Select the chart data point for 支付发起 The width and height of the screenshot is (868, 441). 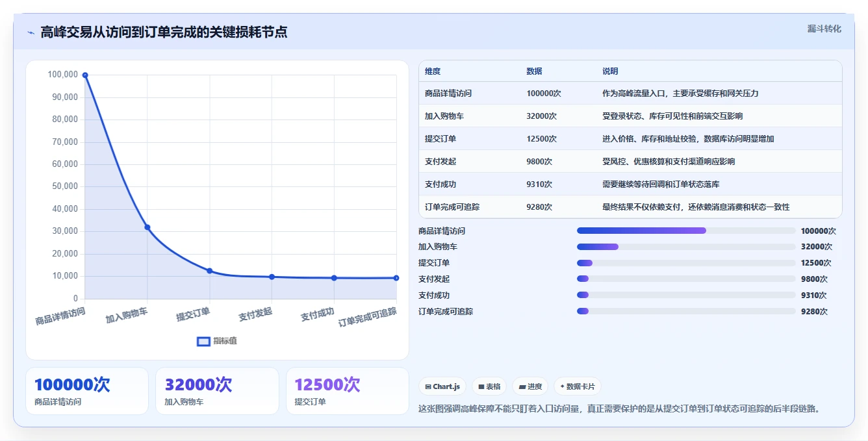[x=272, y=277]
